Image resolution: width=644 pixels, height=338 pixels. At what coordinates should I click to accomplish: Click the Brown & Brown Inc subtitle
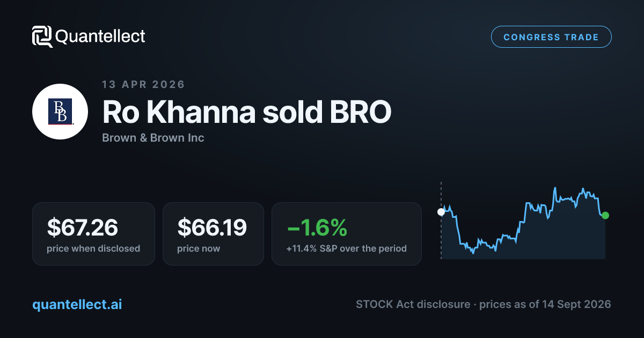point(153,138)
